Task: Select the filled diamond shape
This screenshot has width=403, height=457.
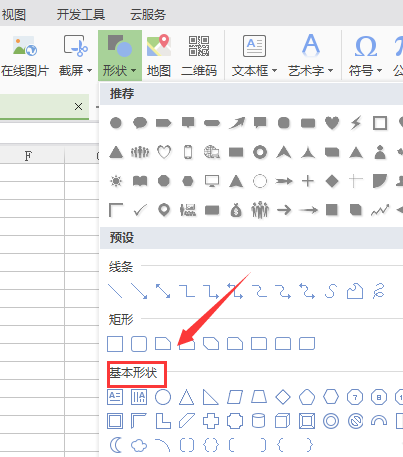Action: 332,181
